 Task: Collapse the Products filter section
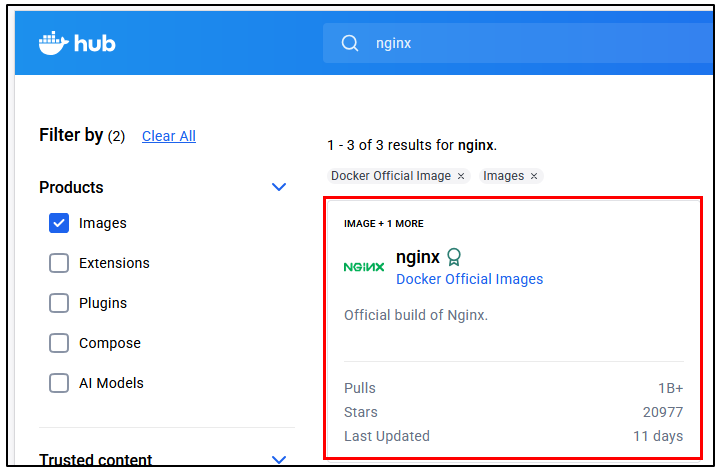point(279,187)
